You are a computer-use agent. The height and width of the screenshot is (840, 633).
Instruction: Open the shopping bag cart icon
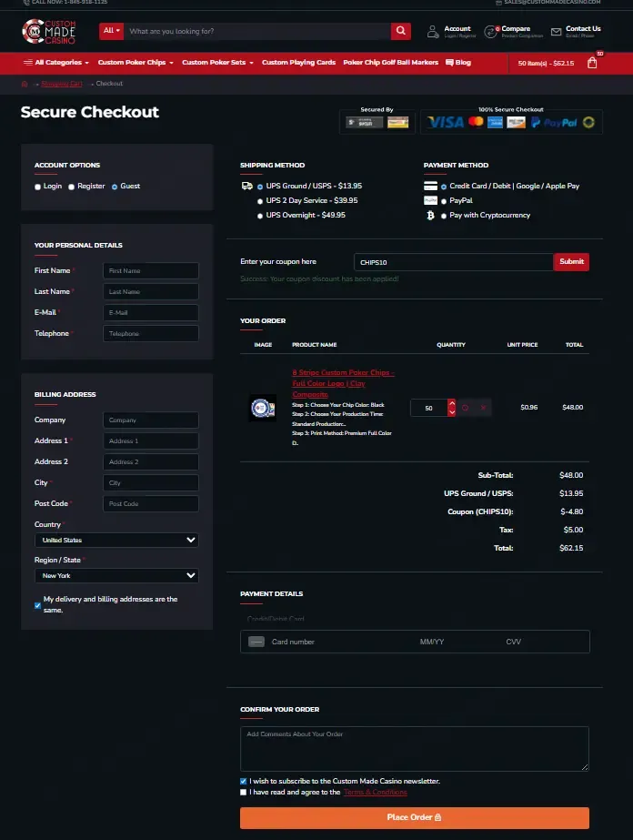(592, 63)
